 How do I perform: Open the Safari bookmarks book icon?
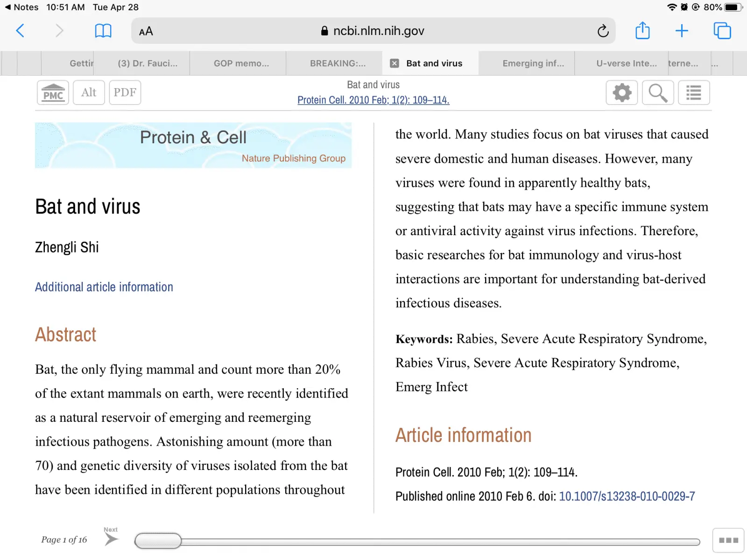[x=103, y=31]
